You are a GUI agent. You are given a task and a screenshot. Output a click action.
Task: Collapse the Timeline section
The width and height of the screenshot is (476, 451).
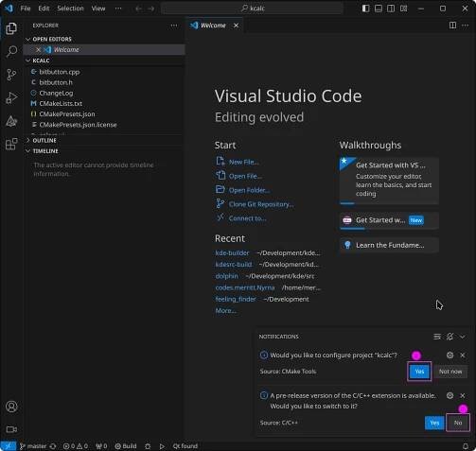[x=104, y=151]
